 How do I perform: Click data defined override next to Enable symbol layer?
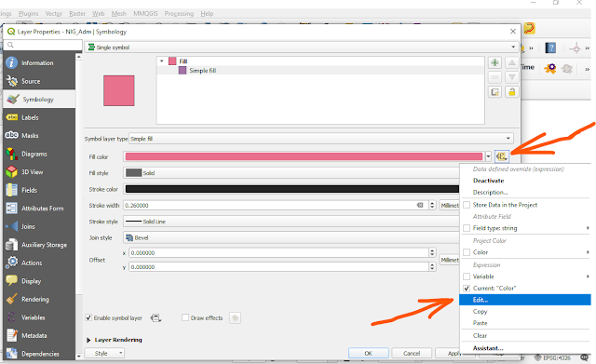156,318
